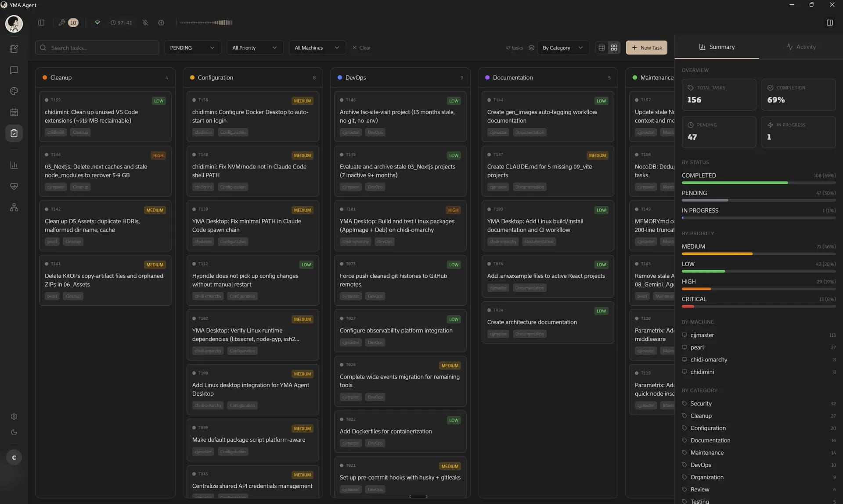Click the brain icon in the top bar

click(x=161, y=22)
